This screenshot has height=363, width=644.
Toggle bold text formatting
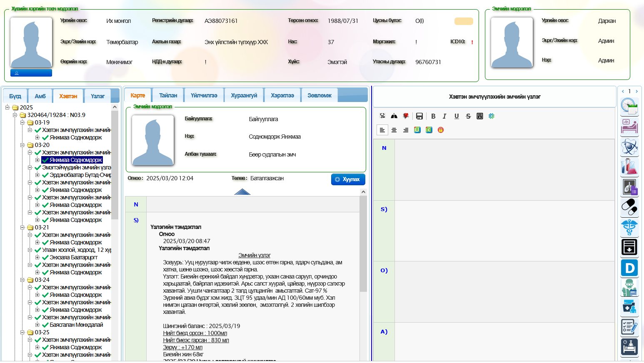click(x=433, y=116)
